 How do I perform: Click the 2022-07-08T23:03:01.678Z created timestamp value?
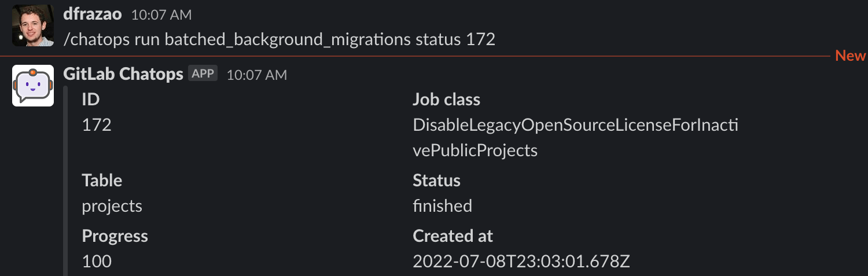coord(521,262)
